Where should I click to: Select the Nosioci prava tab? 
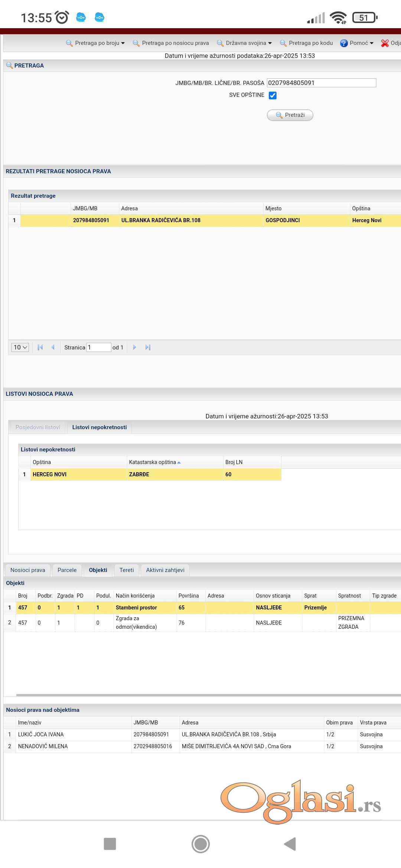tap(28, 570)
